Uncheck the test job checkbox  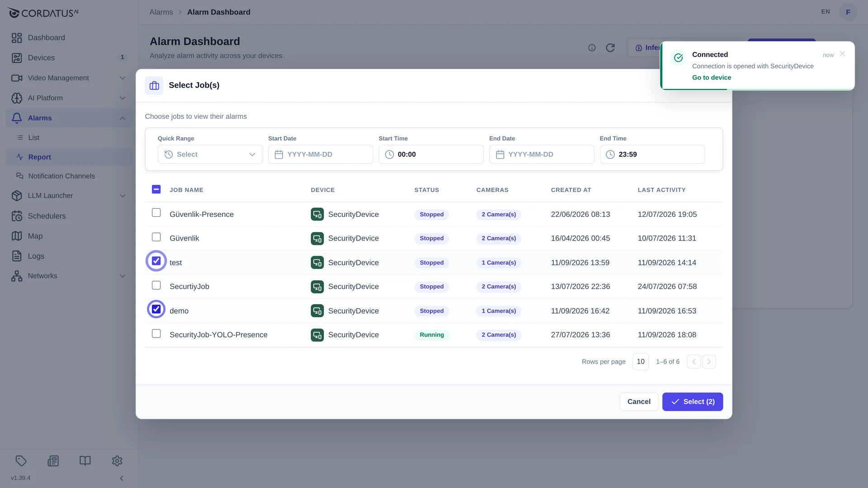(x=156, y=261)
